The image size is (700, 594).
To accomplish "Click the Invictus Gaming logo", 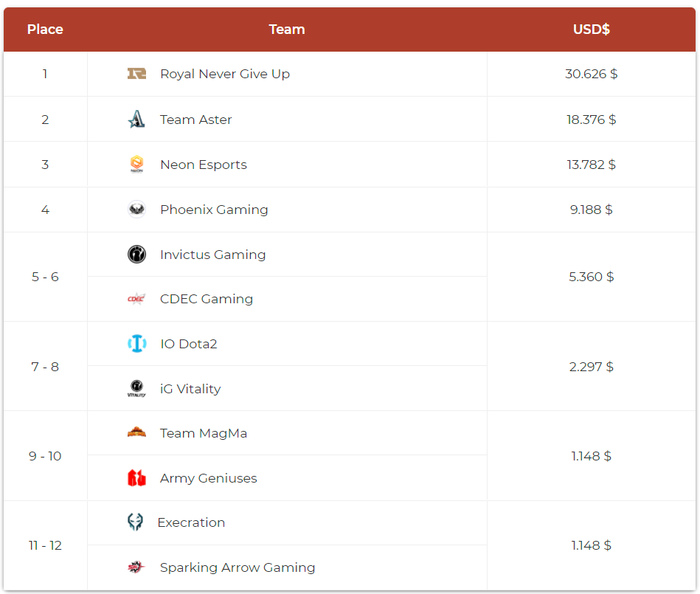I will pyautogui.click(x=136, y=255).
